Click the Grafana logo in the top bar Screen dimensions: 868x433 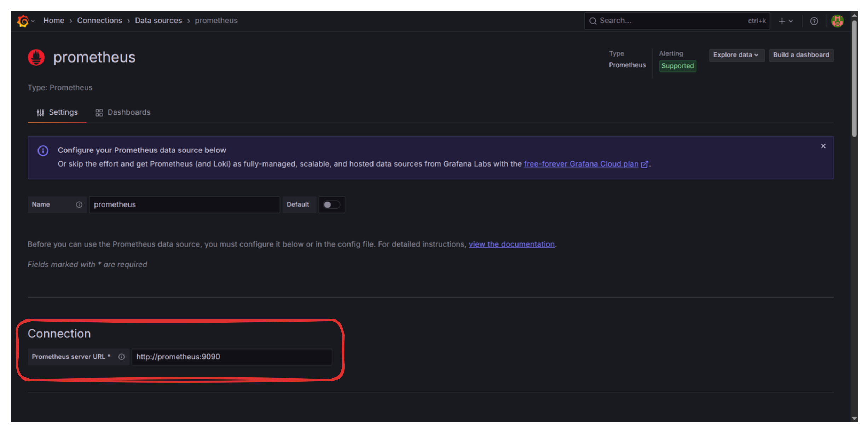pyautogui.click(x=22, y=21)
